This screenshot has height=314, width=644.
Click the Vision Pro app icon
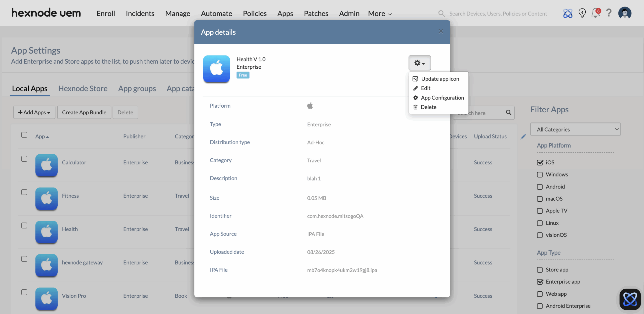[46, 299]
